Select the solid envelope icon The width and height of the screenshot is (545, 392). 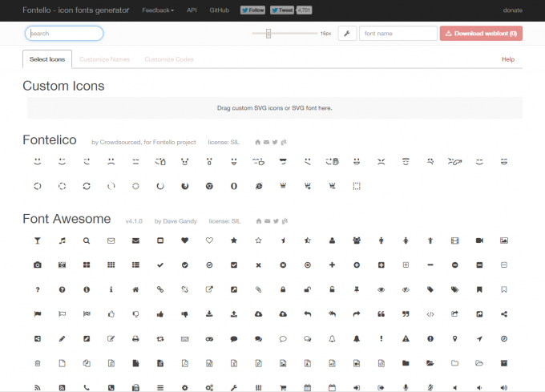(x=135, y=240)
